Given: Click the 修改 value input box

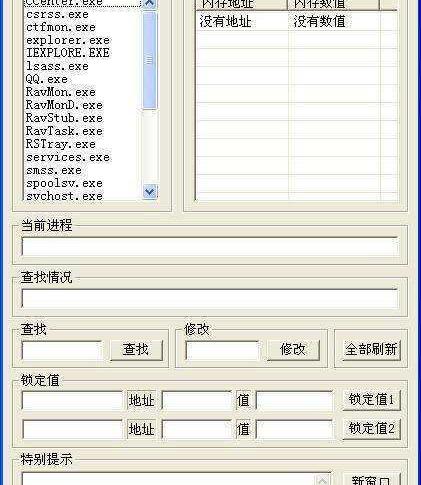Looking at the screenshot, I should coord(222,350).
